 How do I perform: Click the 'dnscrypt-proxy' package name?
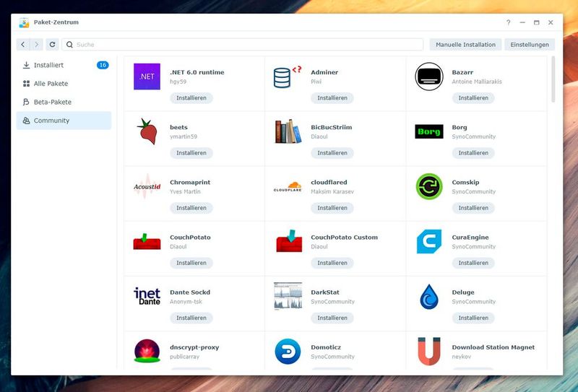[194, 347]
